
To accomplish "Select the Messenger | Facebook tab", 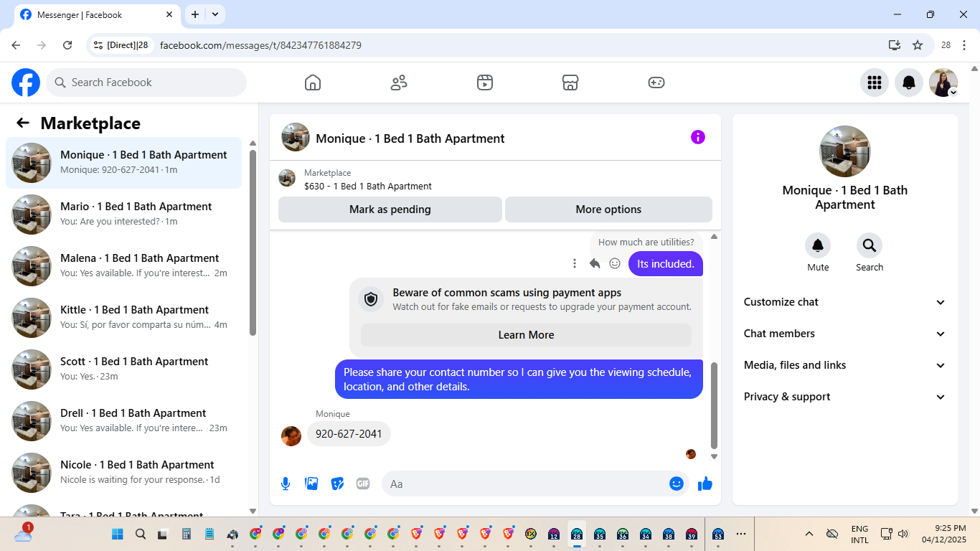I will pyautogui.click(x=96, y=14).
